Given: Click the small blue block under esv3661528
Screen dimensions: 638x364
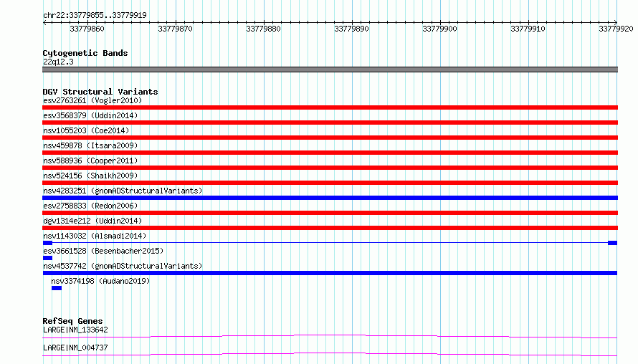Looking at the screenshot, I should (x=47, y=258).
